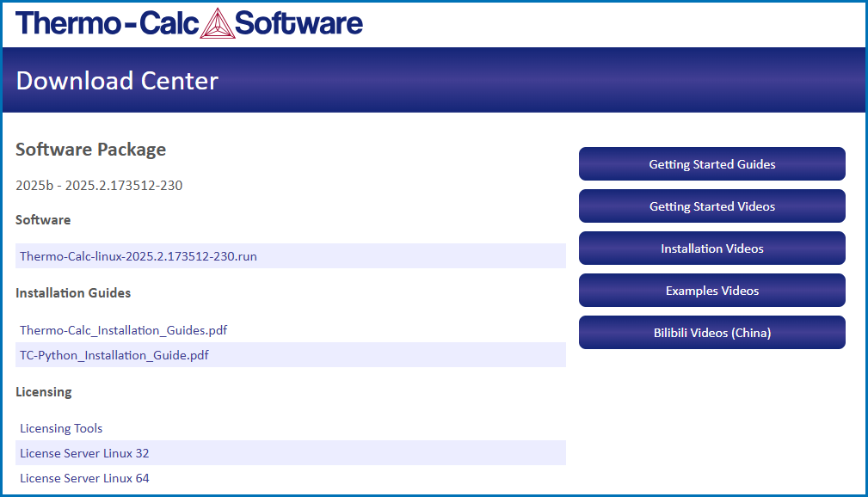Click the Thermo-Calc Software logo
Image resolution: width=868 pixels, height=497 pixels.
(x=189, y=23)
